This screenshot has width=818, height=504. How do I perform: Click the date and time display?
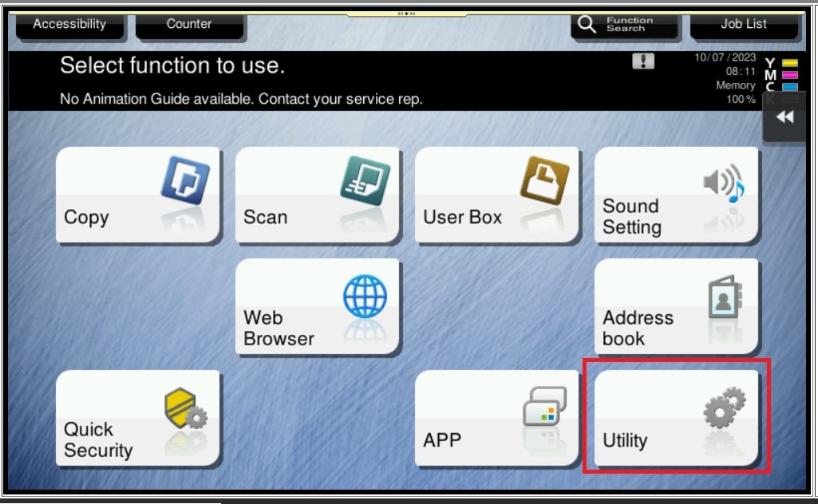(725, 65)
